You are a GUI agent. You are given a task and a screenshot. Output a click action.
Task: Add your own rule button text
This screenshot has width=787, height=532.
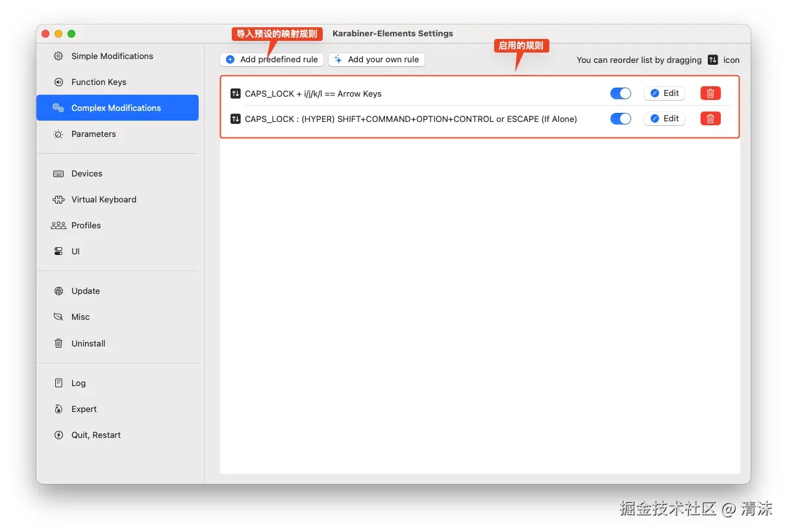coord(384,59)
